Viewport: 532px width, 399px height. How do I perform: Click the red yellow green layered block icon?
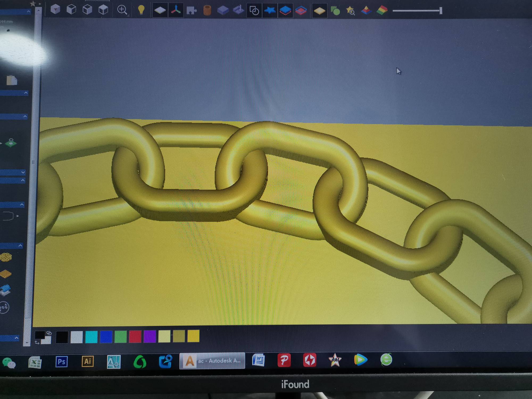[382, 11]
